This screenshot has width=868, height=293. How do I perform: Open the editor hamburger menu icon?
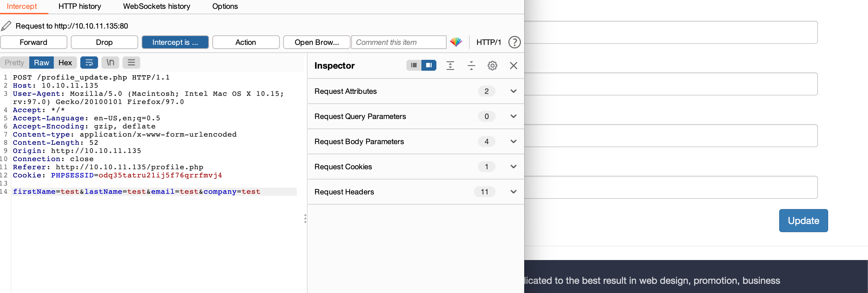point(131,63)
